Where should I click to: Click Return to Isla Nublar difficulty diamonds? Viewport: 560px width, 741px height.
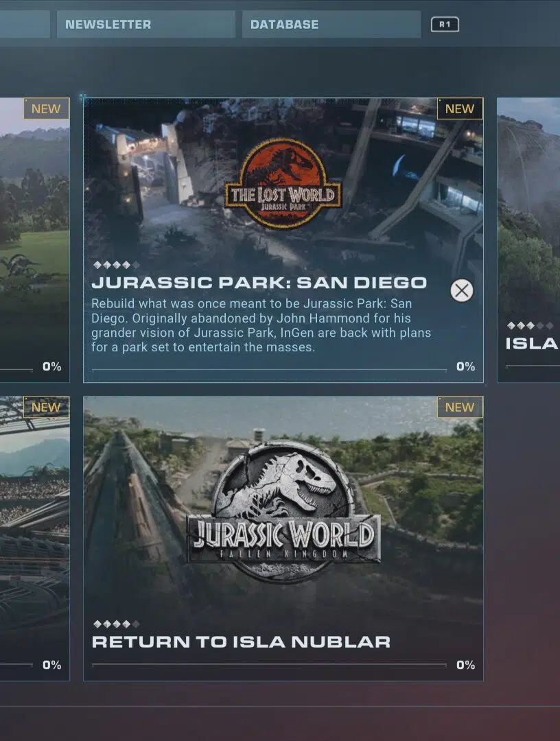click(x=116, y=624)
